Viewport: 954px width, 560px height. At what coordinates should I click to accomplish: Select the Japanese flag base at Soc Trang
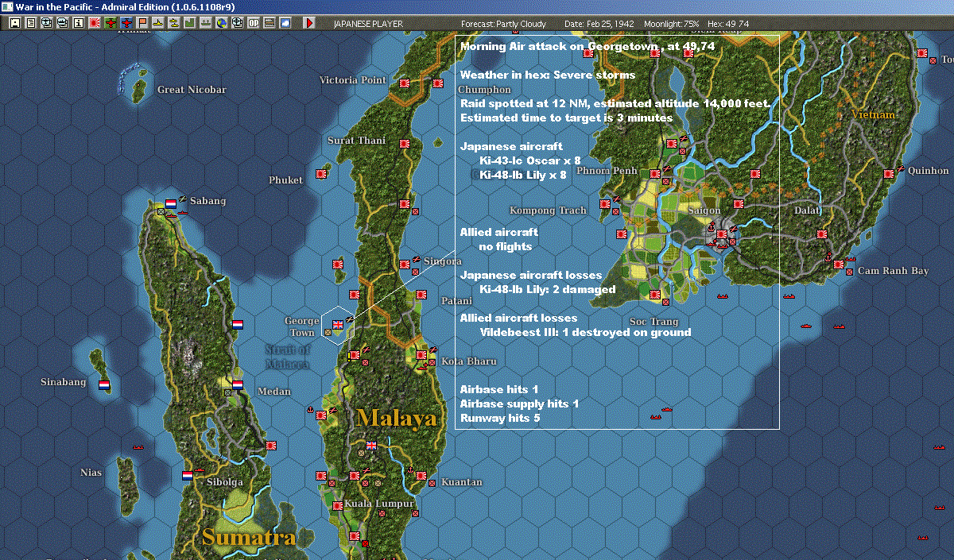pos(655,294)
